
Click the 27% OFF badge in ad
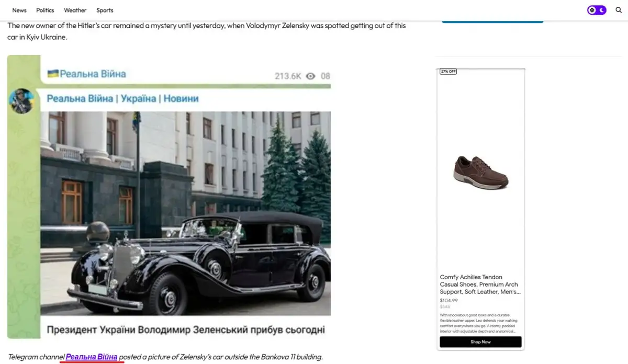(448, 71)
